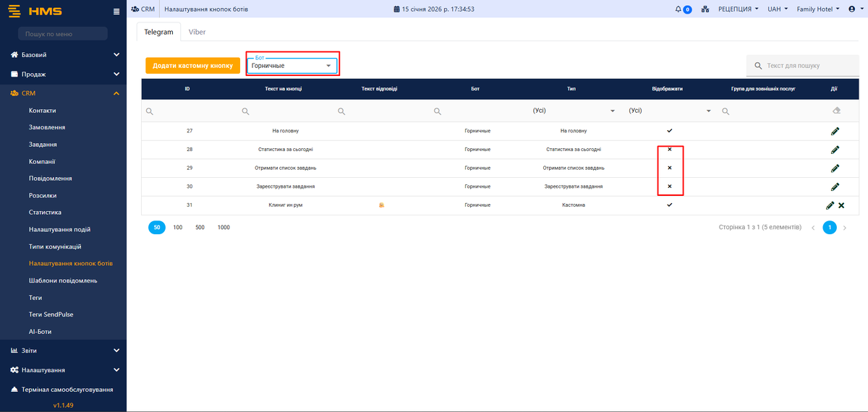Viewport: 868px width, 412px height.
Task: Click the emoji reply text in row 31
Action: tap(381, 205)
